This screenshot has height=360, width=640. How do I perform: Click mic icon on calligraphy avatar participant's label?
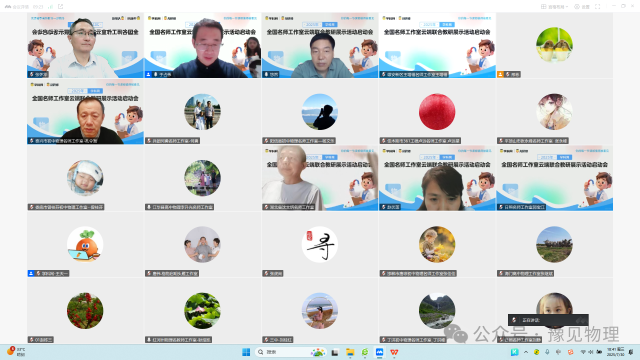tap(267, 273)
